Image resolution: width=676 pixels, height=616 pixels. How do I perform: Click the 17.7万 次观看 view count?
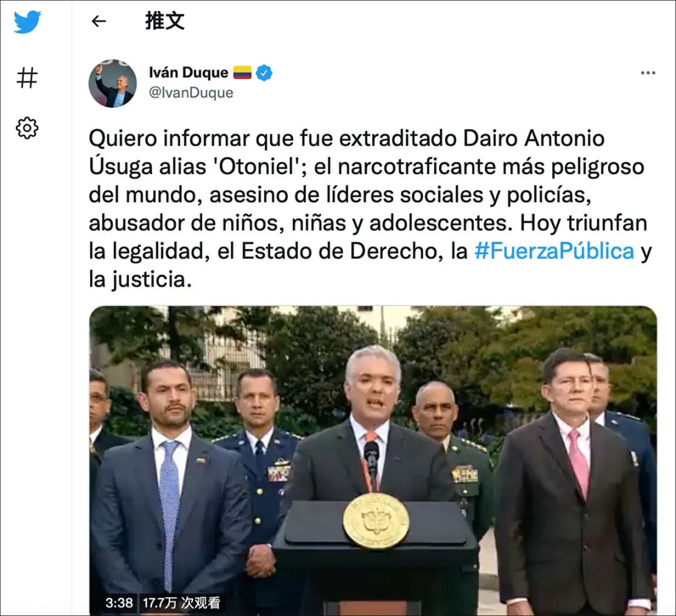(x=182, y=602)
